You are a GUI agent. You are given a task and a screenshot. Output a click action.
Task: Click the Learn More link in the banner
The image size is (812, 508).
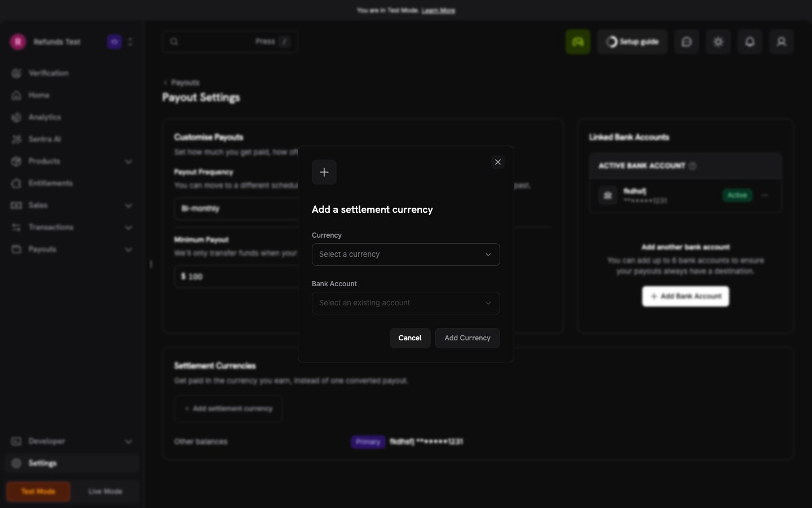tap(439, 11)
